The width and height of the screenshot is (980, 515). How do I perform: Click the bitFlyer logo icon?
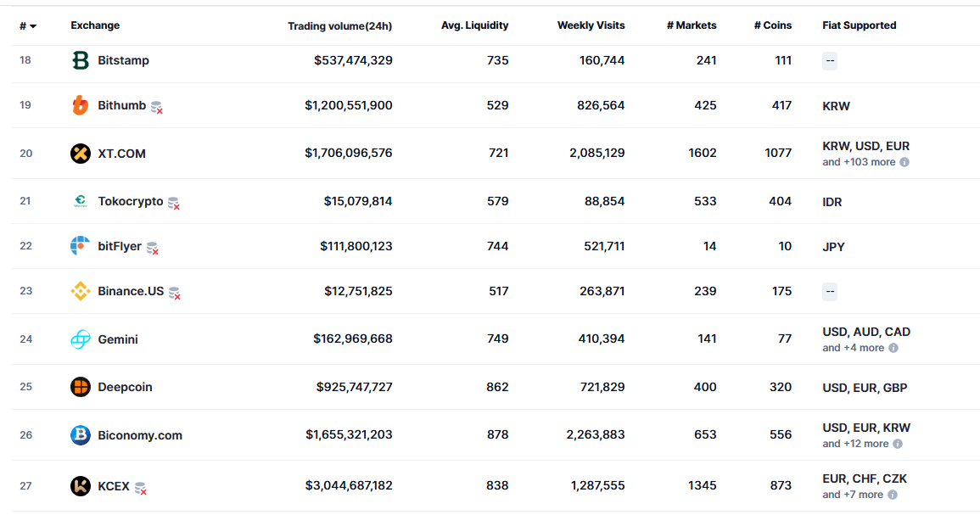(81, 246)
